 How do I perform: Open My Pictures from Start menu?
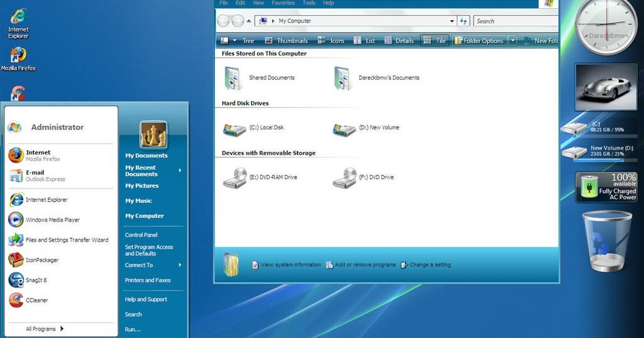pos(142,186)
